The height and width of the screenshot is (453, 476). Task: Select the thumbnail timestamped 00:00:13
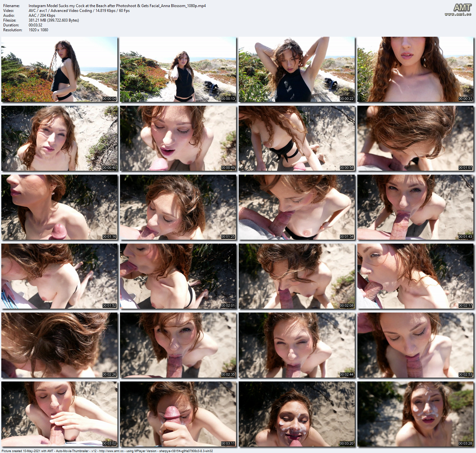point(178,69)
